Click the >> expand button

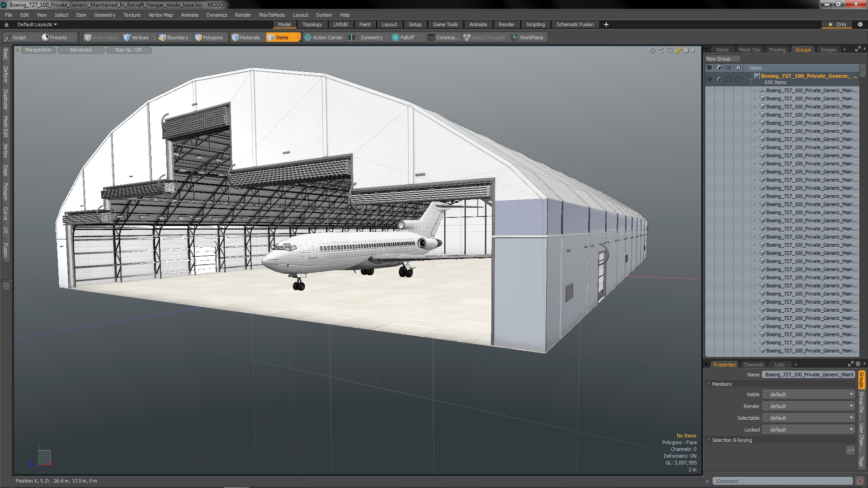(x=850, y=450)
